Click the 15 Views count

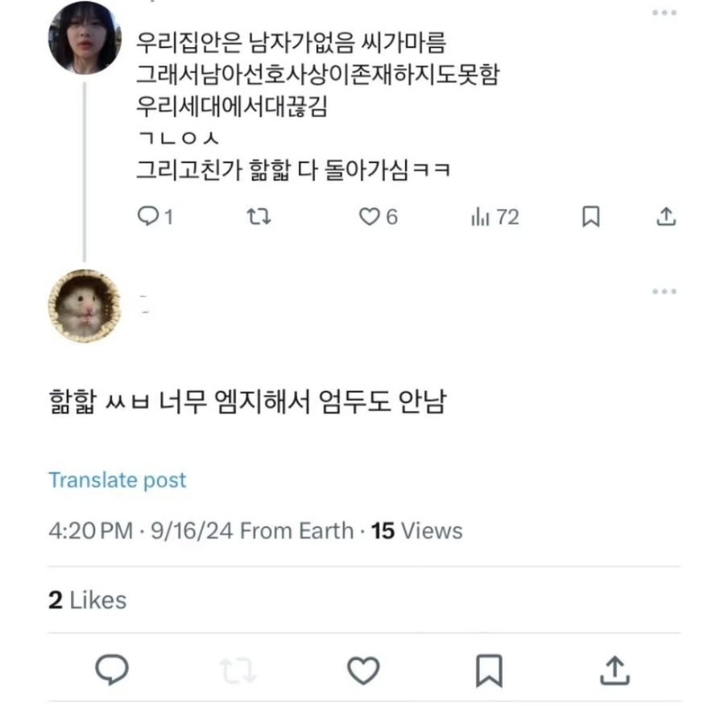pyautogui.click(x=417, y=531)
